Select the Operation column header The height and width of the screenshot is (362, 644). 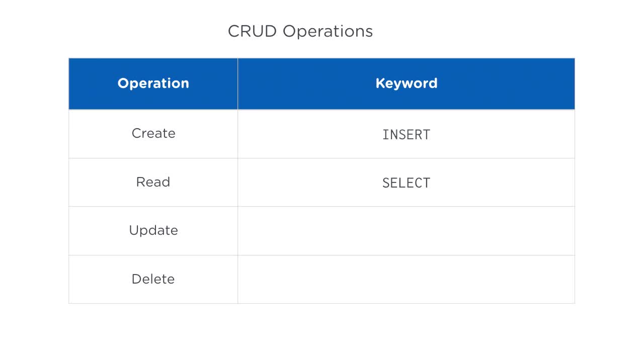153,83
